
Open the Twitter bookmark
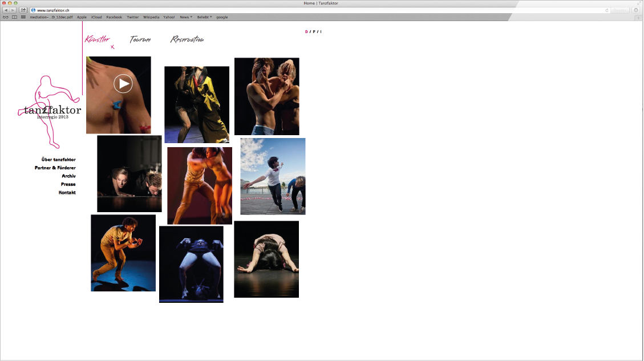click(x=133, y=17)
